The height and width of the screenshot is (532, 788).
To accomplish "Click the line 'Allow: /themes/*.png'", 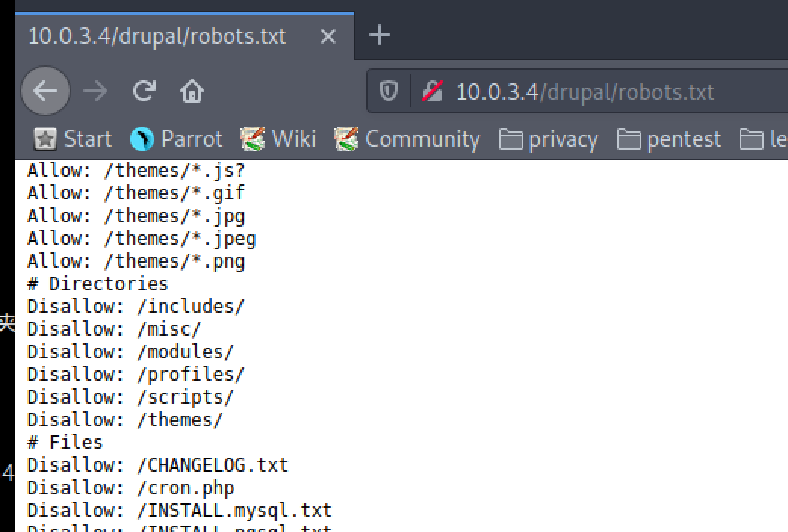I will [135, 261].
